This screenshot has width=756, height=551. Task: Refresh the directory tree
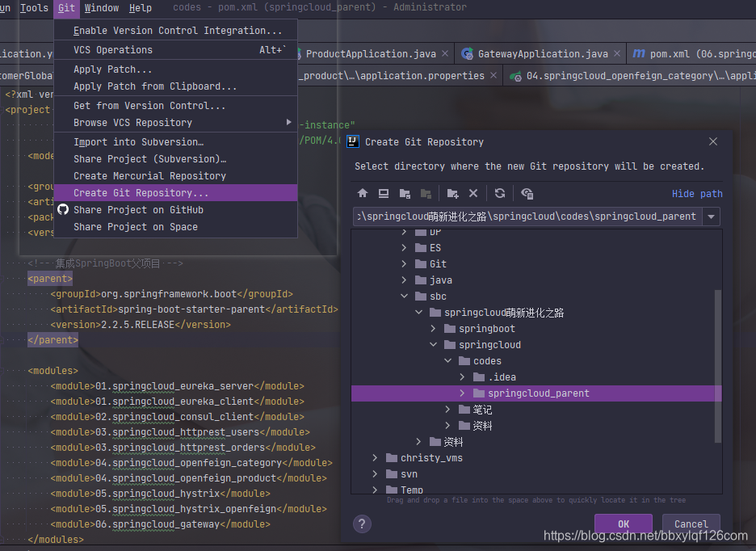click(500, 193)
